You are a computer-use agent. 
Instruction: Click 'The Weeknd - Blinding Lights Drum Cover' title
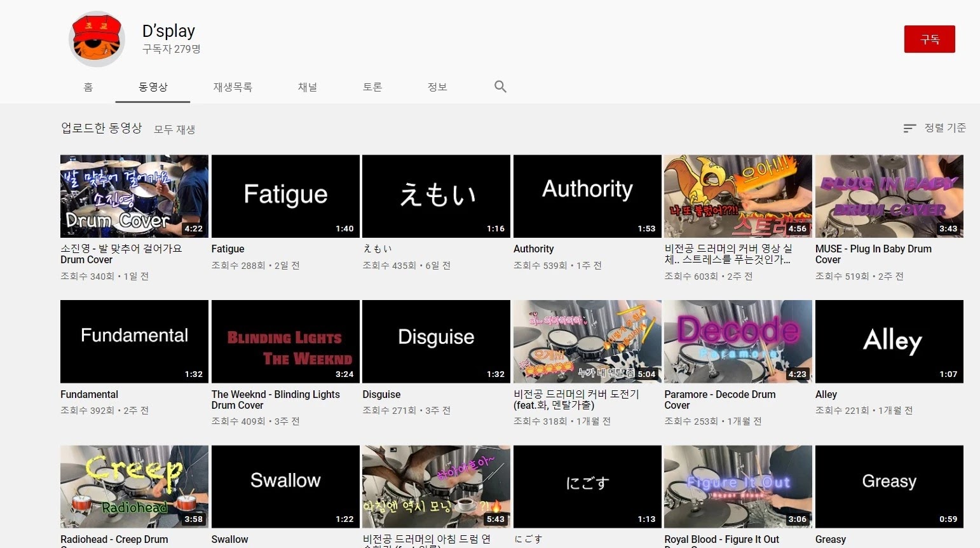tap(276, 400)
